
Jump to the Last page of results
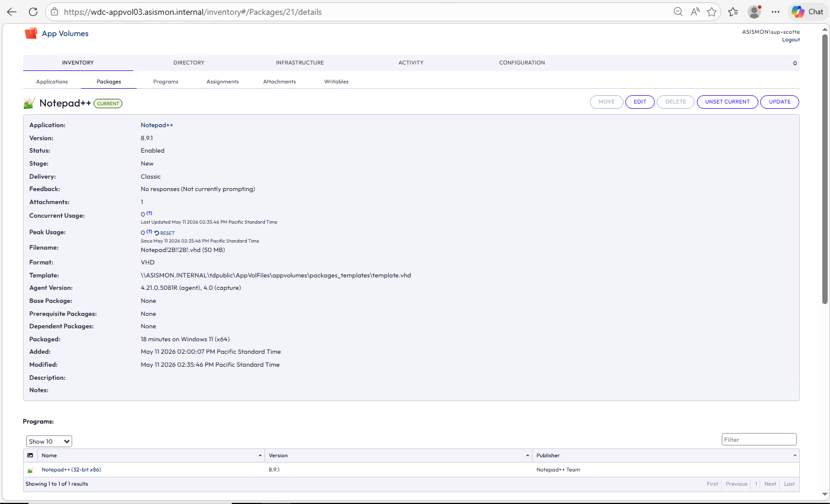point(789,484)
